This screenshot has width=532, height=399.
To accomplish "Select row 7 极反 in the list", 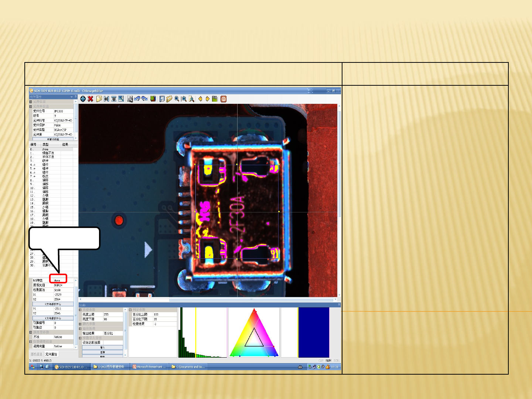I will point(52,176).
